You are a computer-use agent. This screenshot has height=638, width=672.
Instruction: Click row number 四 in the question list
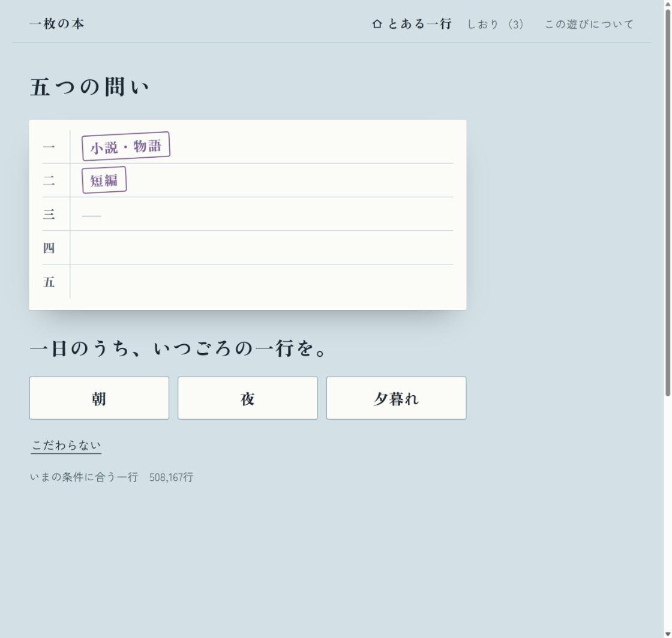coord(49,248)
